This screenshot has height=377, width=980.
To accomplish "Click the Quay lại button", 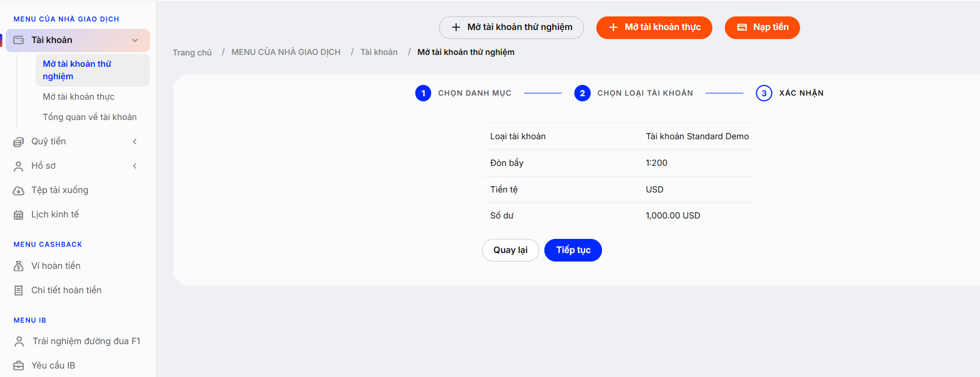I will coord(510,250).
